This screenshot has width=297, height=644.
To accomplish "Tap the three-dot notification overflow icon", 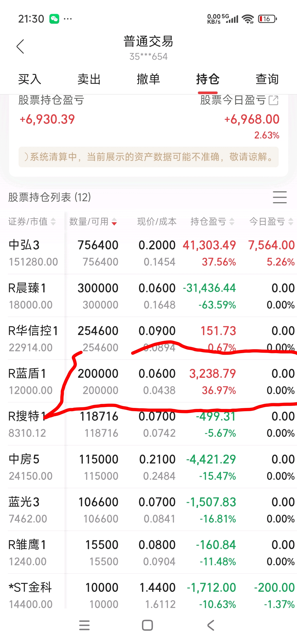I will click(68, 19).
